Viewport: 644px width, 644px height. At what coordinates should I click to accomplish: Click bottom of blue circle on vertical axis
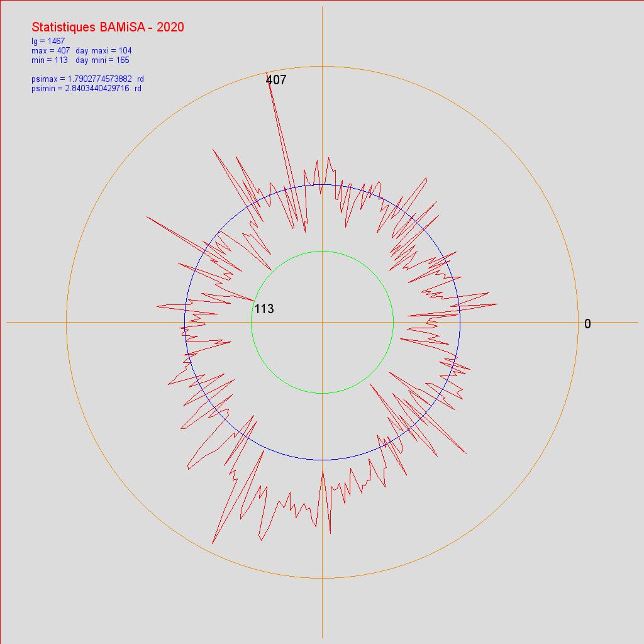322,460
